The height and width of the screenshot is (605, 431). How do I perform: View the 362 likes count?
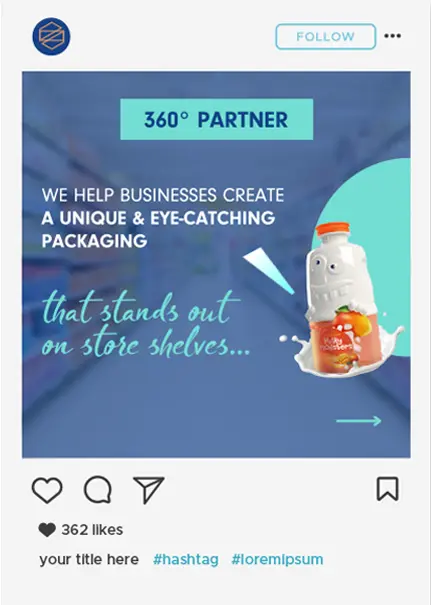click(92, 530)
